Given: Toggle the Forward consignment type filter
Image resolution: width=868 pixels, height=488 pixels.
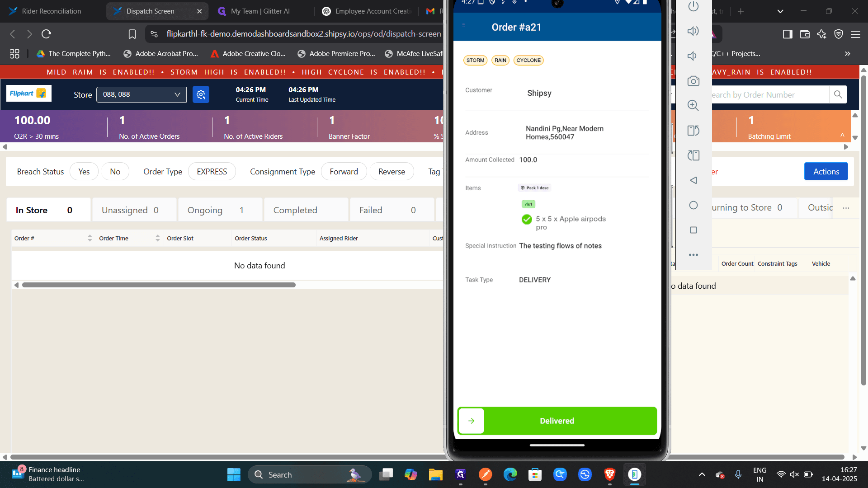Looking at the screenshot, I should point(344,172).
